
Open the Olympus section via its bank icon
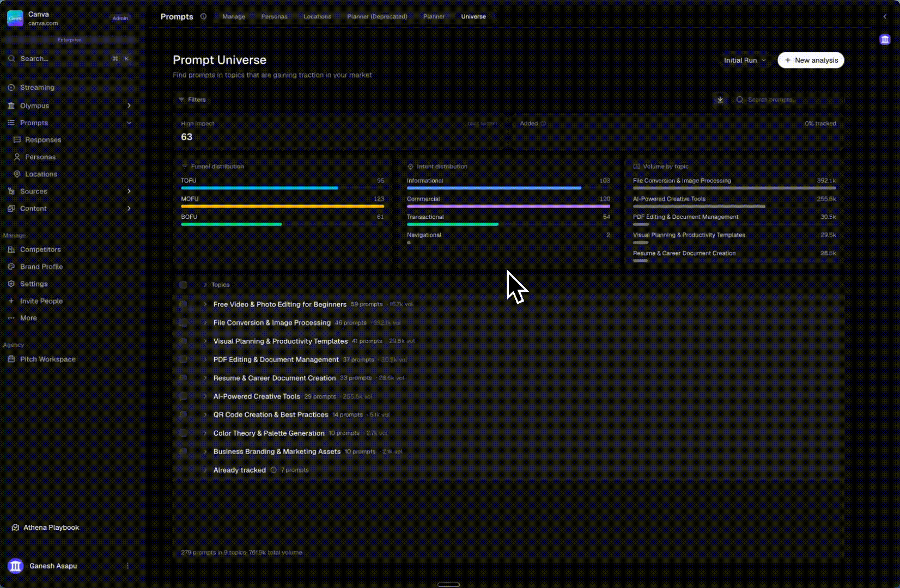coord(11,106)
